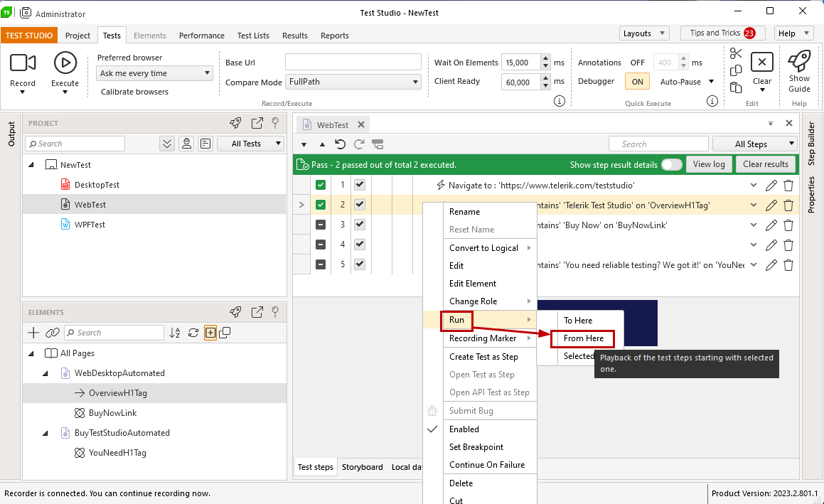Click the Calibrate browsers link
Screen dimensions: 824x504
pyautogui.click(x=134, y=92)
